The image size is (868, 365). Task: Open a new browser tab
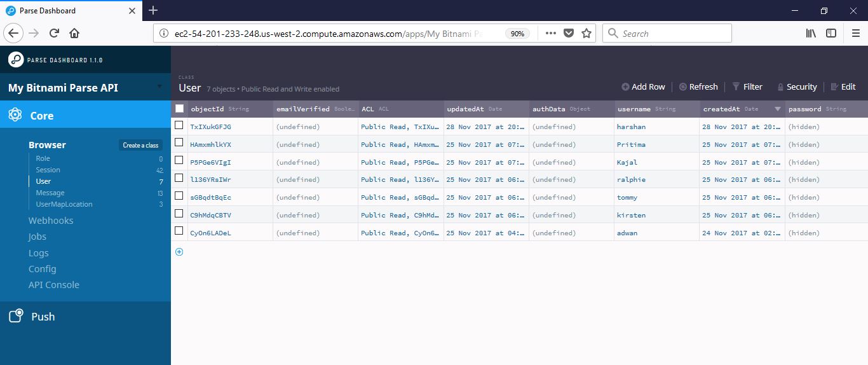(x=153, y=10)
